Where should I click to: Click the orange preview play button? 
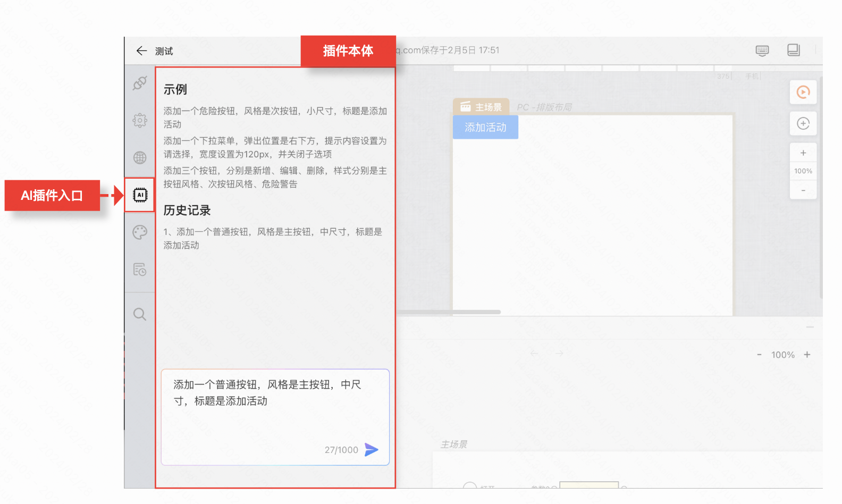[803, 93]
